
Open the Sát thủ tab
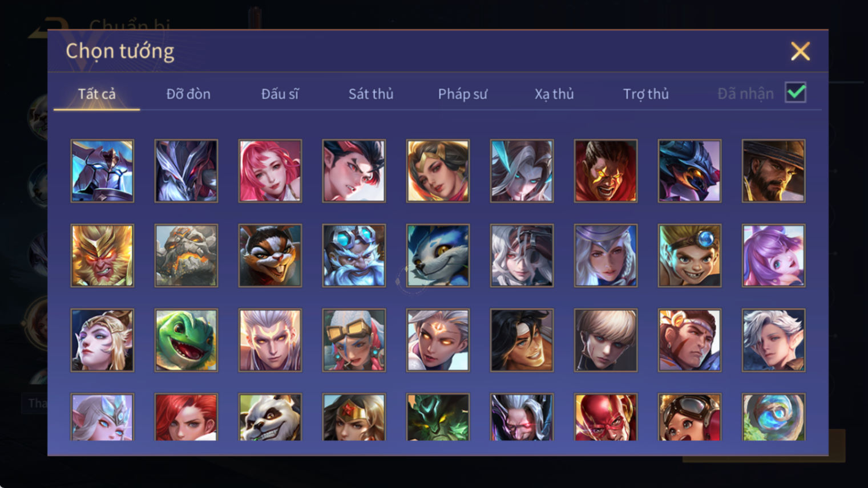pyautogui.click(x=371, y=94)
